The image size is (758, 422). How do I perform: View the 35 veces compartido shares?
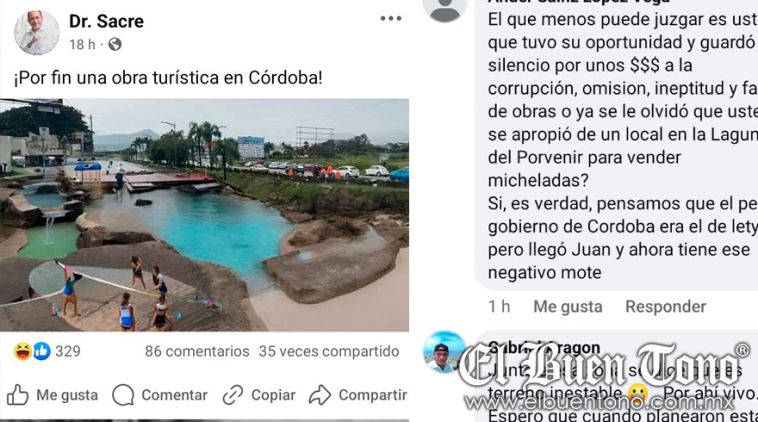(x=329, y=351)
